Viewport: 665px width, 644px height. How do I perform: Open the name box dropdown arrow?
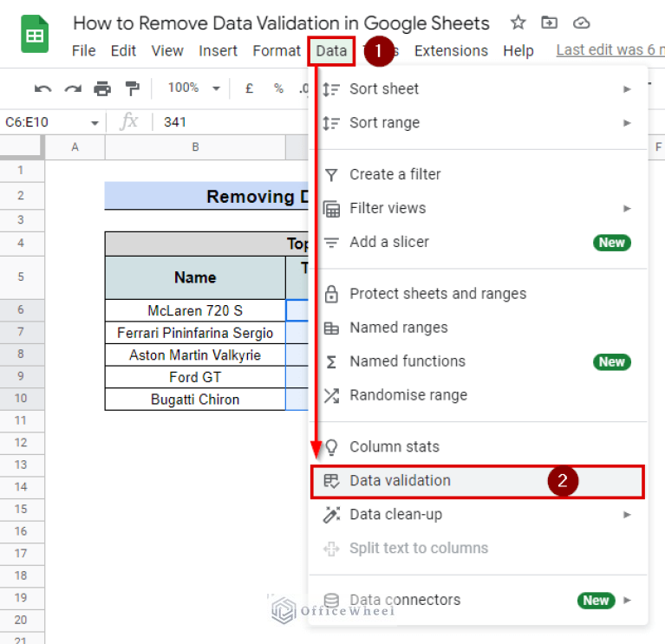tap(95, 123)
